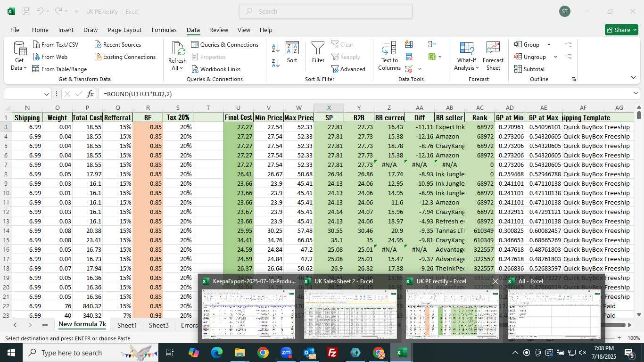The height and width of the screenshot is (362, 644).
Task: Click Text to Columns
Action: [x=389, y=56]
